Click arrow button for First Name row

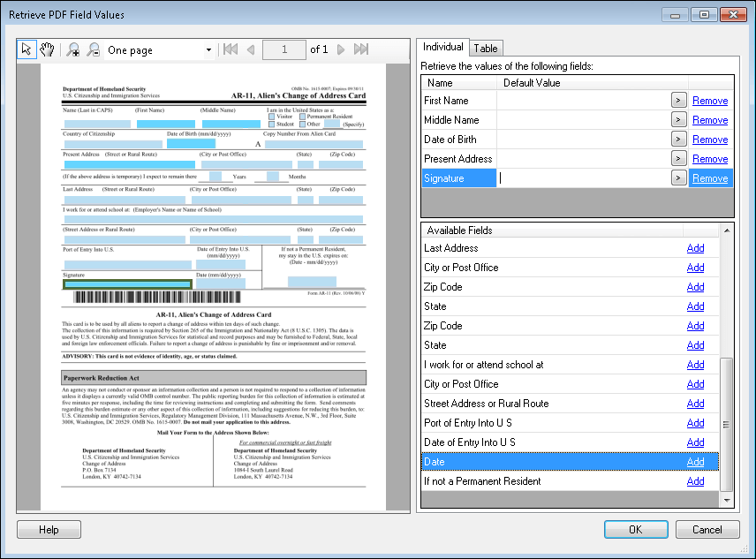coord(678,101)
